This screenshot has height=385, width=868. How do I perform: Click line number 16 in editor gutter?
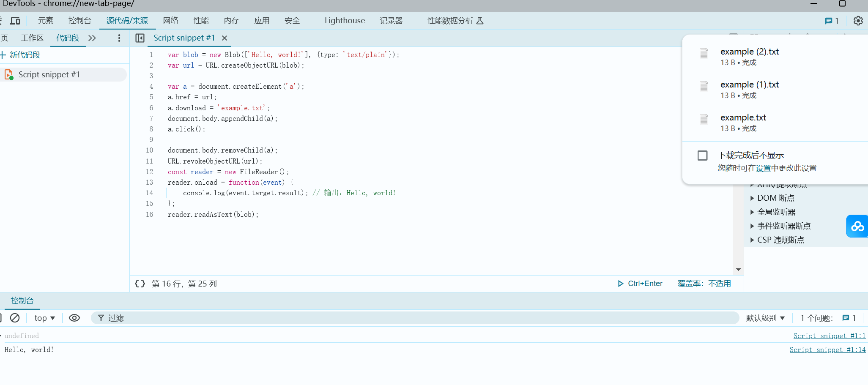coord(150,214)
